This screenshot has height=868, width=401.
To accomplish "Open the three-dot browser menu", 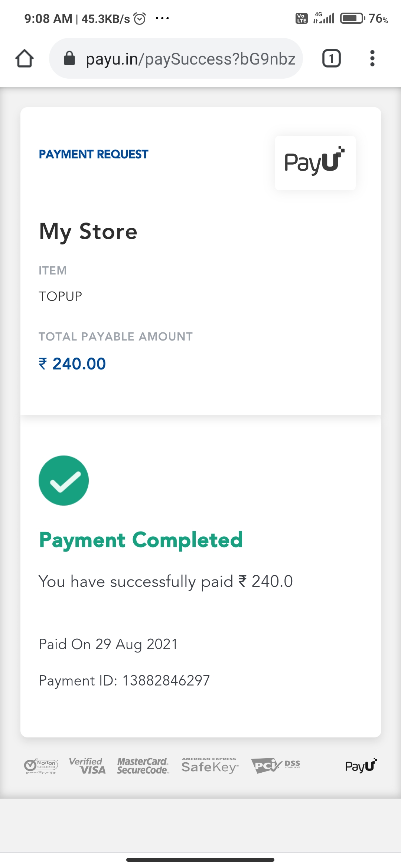I will coord(372,59).
